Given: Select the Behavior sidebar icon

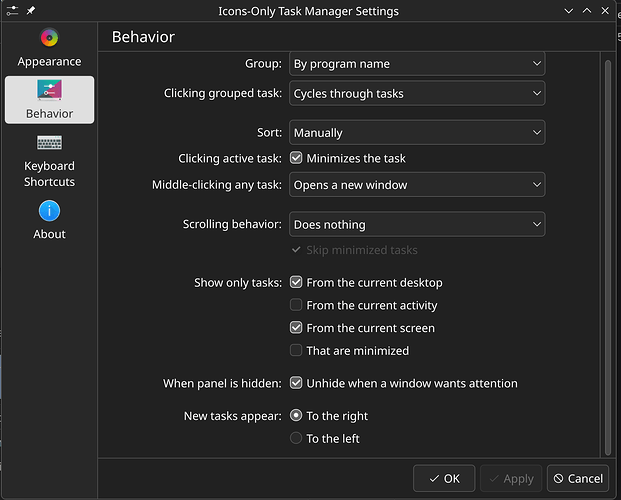Looking at the screenshot, I should (x=49, y=100).
